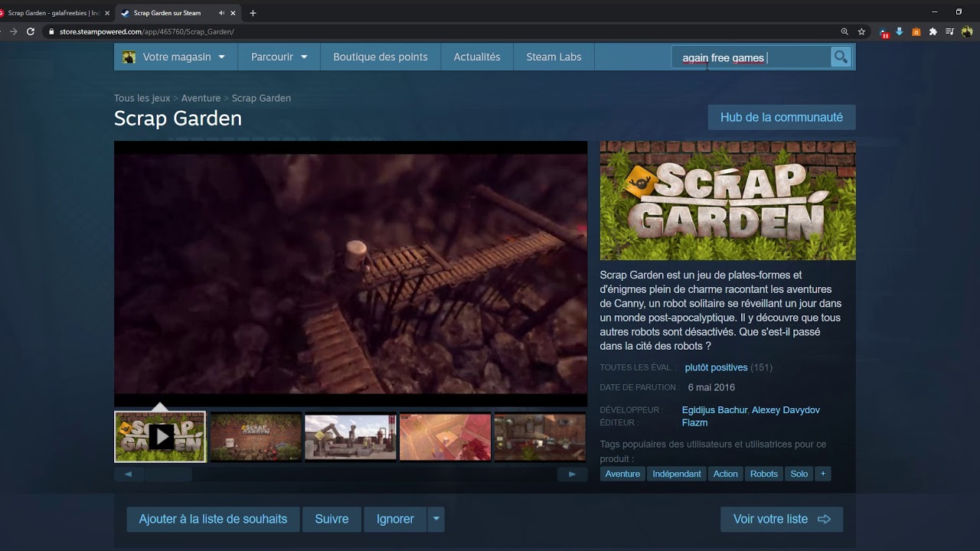The height and width of the screenshot is (551, 980).
Task: Open the media control playlist icon
Action: point(949,31)
